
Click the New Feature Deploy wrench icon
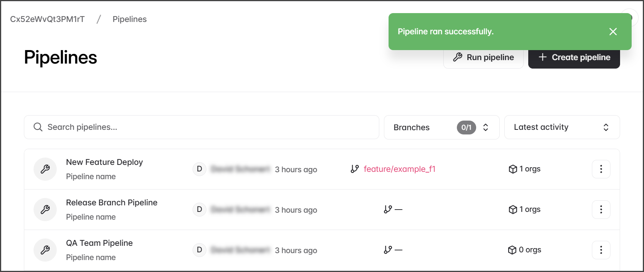(45, 169)
